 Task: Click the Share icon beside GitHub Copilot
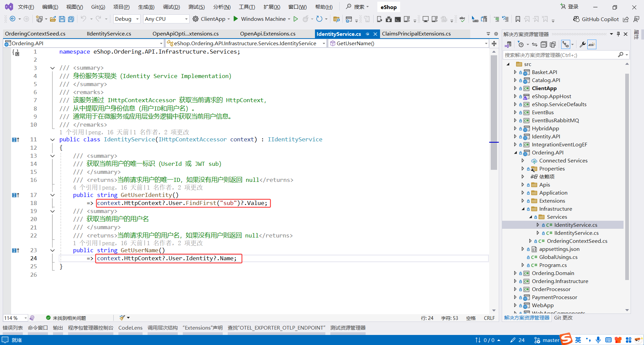pos(626,19)
